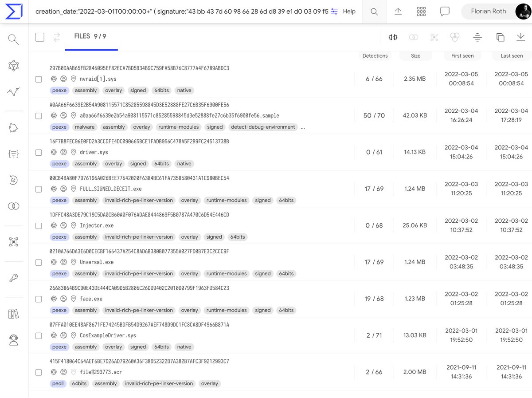Viewport: 532px width, 398px height.
Task: Open the sidebar graph network icon
Action: pyautogui.click(x=14, y=66)
